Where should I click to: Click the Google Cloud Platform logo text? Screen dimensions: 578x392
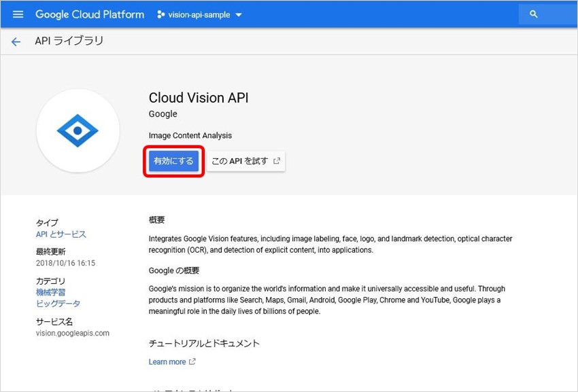[90, 14]
